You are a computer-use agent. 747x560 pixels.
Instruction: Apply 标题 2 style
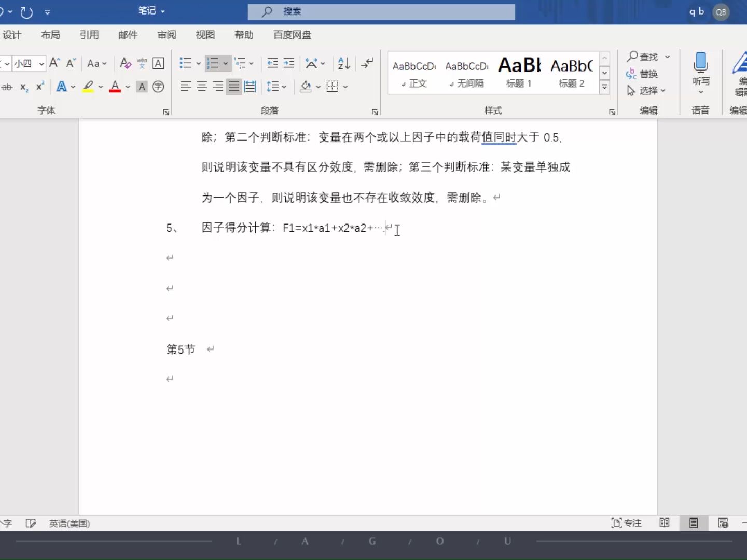point(572,73)
